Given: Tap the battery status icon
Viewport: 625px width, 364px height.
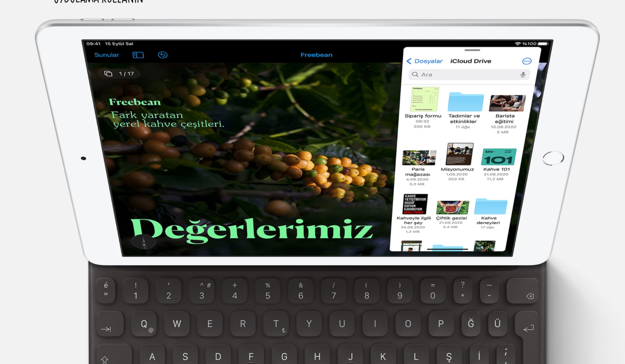Looking at the screenshot, I should click(543, 44).
